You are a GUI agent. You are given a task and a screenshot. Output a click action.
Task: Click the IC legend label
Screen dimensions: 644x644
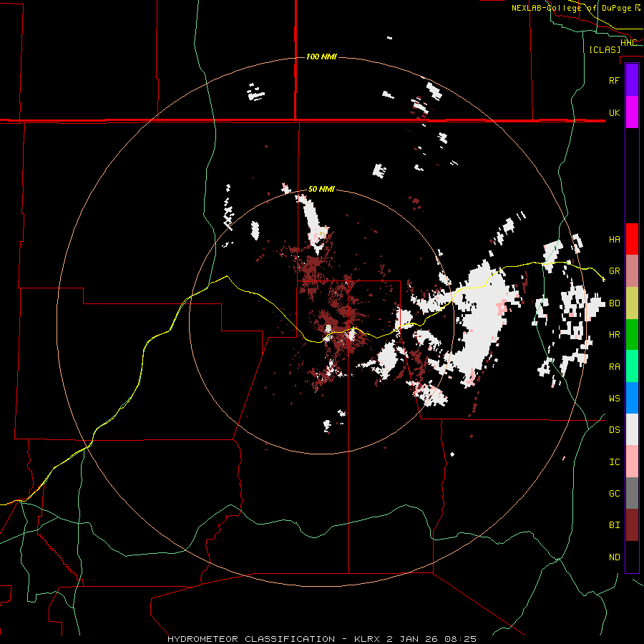[614, 462]
